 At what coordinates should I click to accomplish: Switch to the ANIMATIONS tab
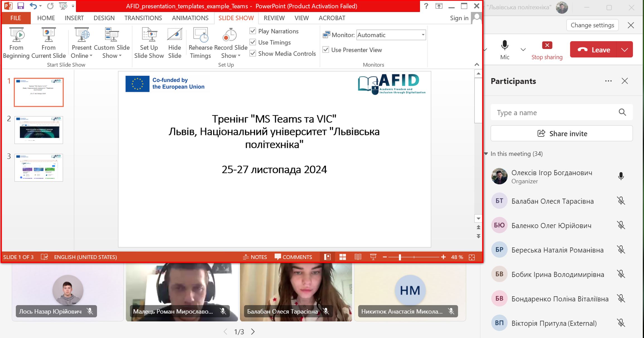pos(190,18)
